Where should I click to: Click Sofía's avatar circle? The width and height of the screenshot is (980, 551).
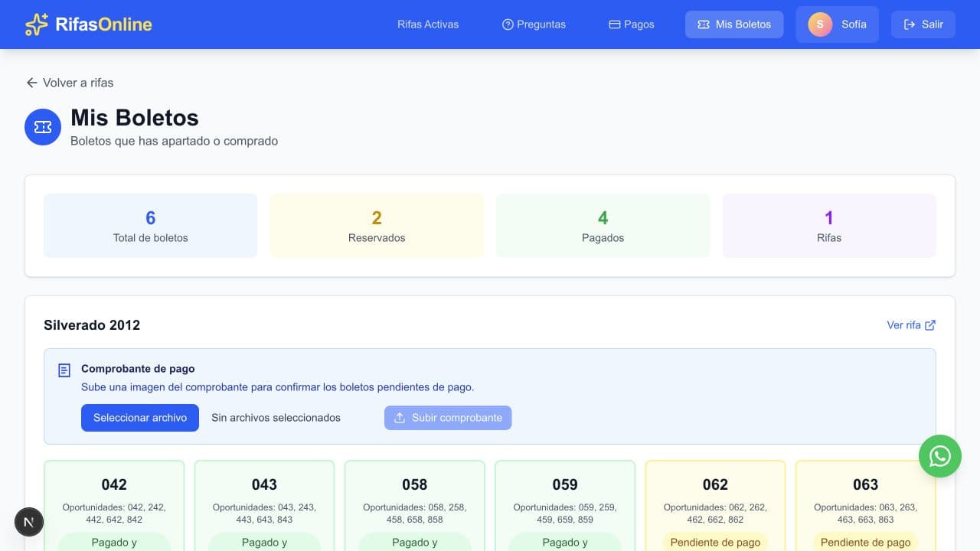[x=820, y=24]
